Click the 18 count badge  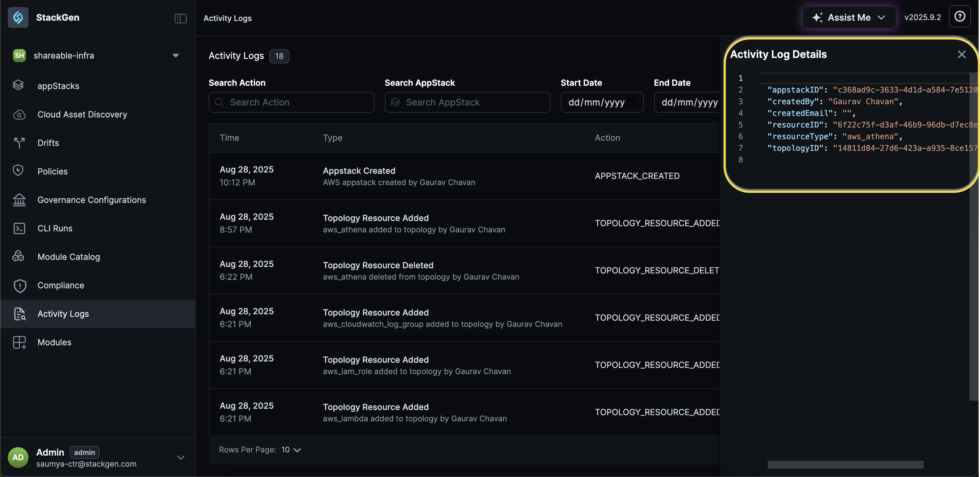[279, 56]
